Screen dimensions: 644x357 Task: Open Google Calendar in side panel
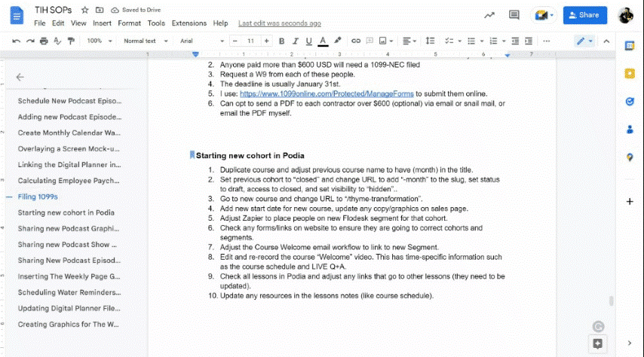[x=630, y=46]
